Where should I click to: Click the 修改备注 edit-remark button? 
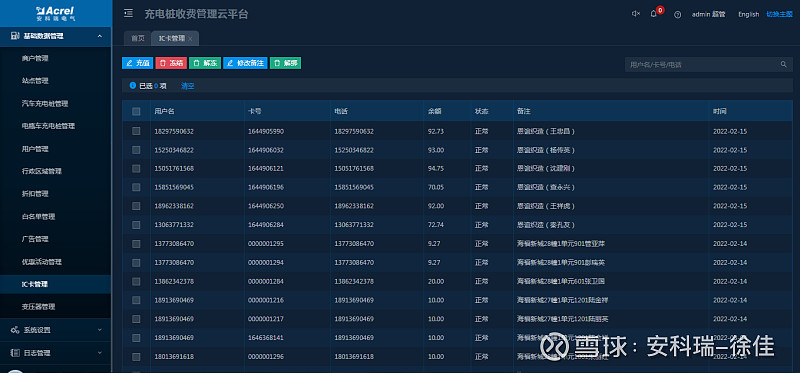245,63
